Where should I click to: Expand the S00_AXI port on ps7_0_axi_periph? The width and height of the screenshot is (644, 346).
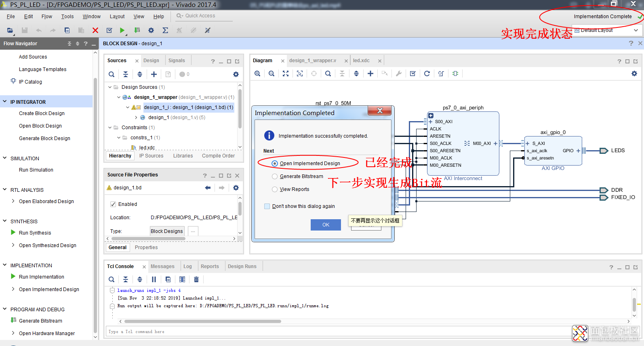431,122
